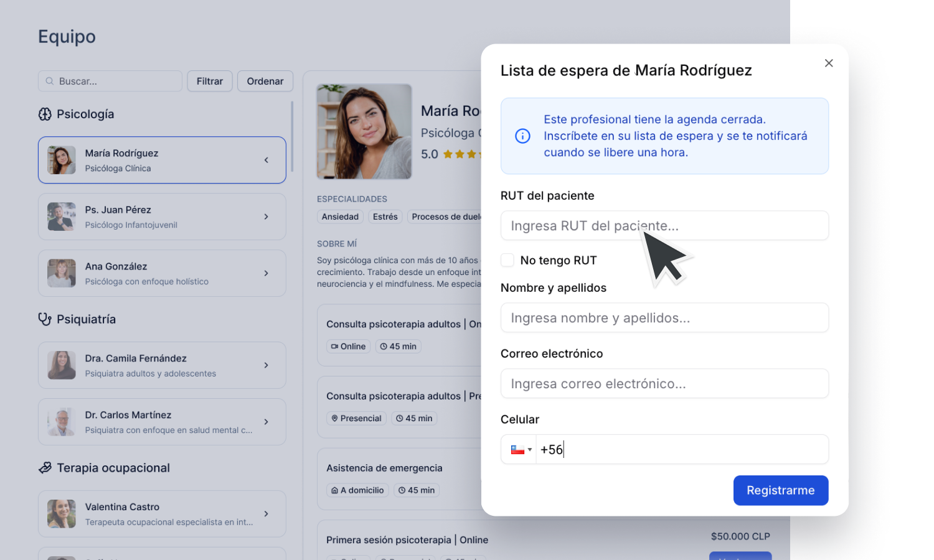The width and height of the screenshot is (934, 560).
Task: Click the SOBRE MÍ section label
Action: point(337,244)
